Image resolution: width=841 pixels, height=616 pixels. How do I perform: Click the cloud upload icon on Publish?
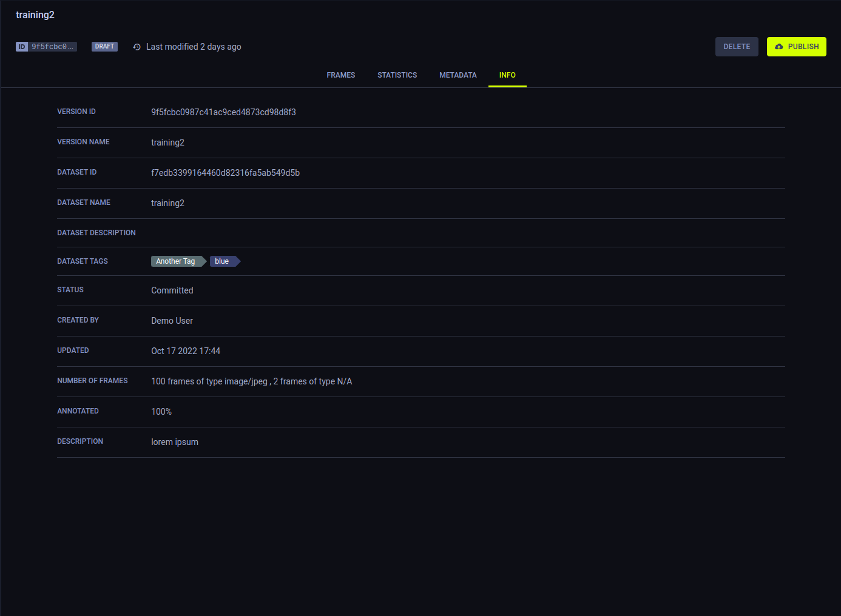tap(779, 47)
